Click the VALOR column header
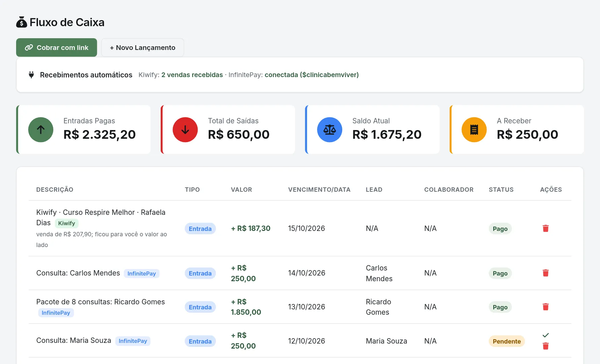Image resolution: width=600 pixels, height=364 pixels. coord(241,190)
